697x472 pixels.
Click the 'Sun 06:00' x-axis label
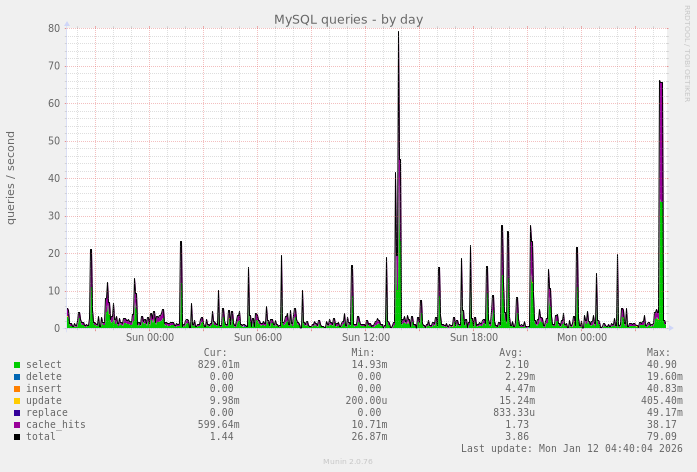point(258,337)
